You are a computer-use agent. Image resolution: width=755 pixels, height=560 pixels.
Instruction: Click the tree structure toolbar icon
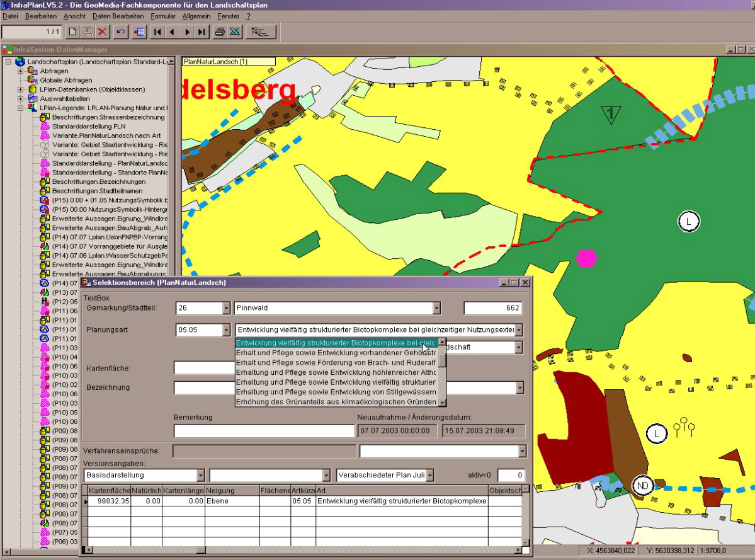tap(259, 31)
